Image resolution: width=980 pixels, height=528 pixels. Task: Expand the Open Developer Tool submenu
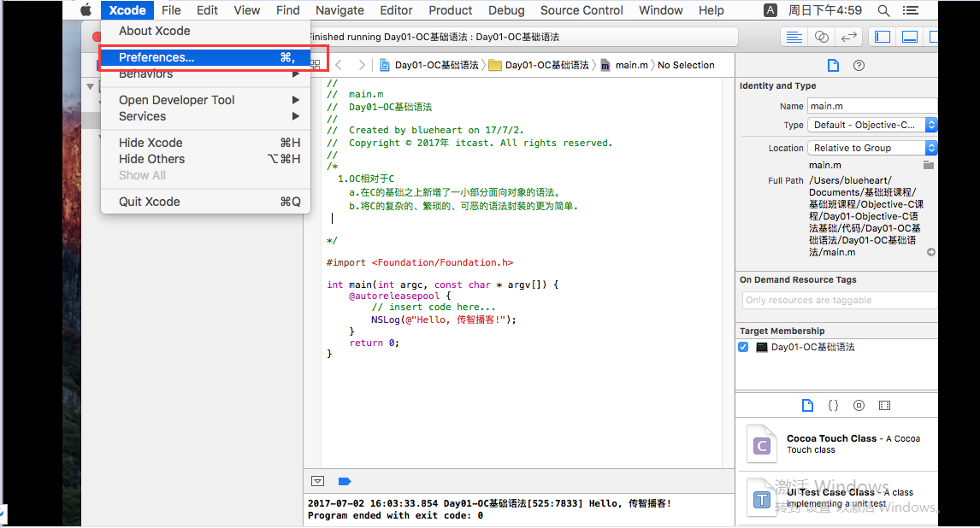click(205, 100)
